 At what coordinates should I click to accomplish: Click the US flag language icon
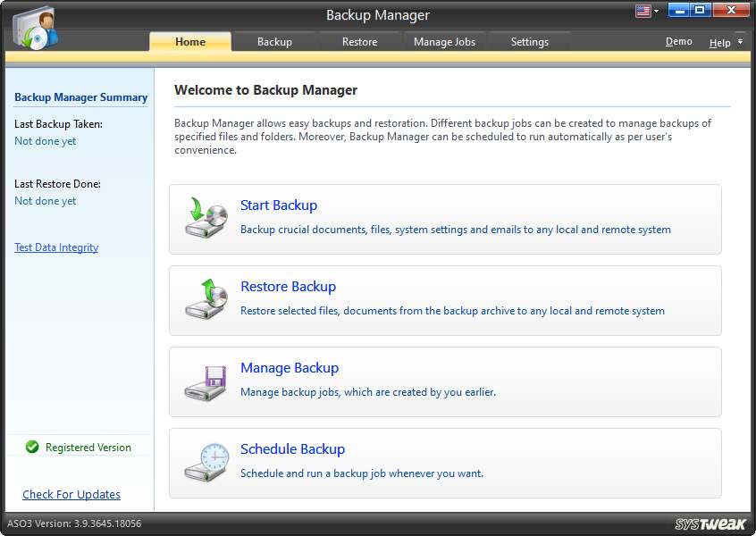(643, 11)
